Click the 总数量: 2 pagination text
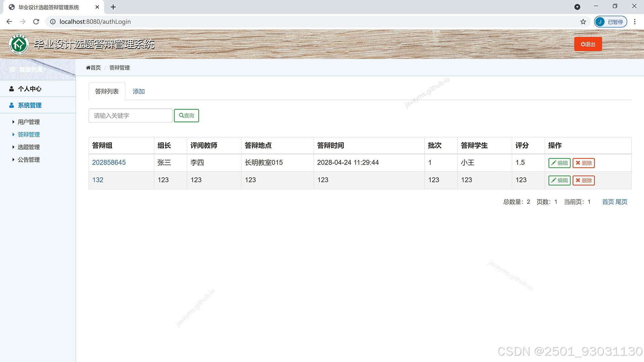 click(x=517, y=202)
